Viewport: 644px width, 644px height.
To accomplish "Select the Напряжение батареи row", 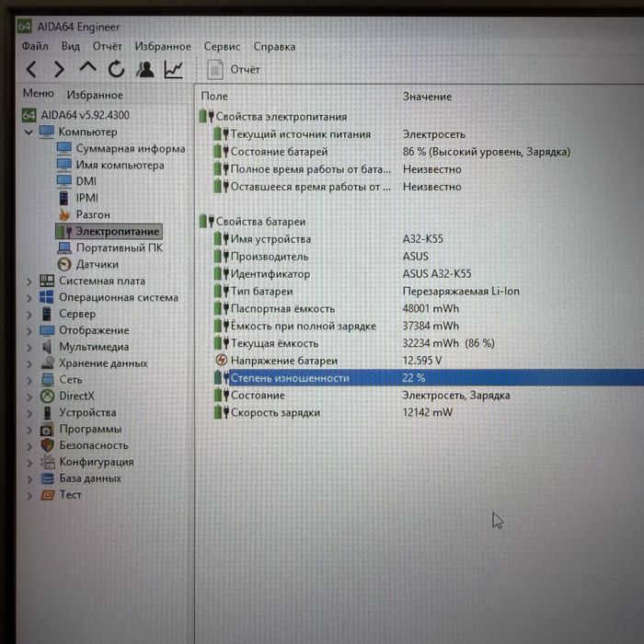I will (428, 361).
